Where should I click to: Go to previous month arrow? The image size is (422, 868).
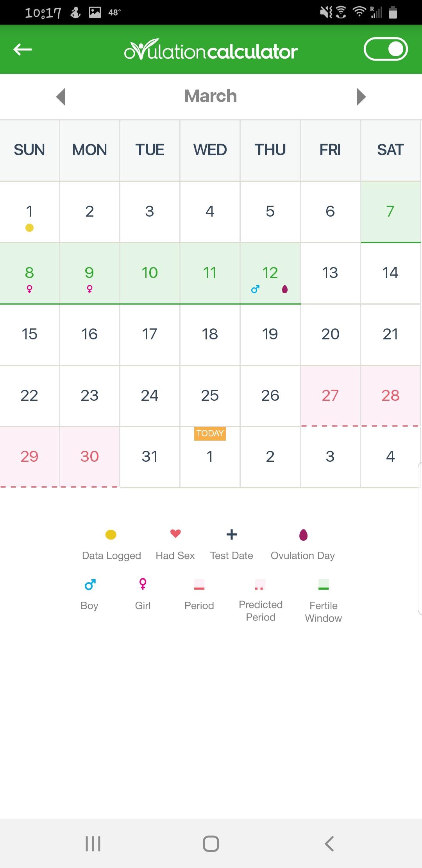pos(61,97)
